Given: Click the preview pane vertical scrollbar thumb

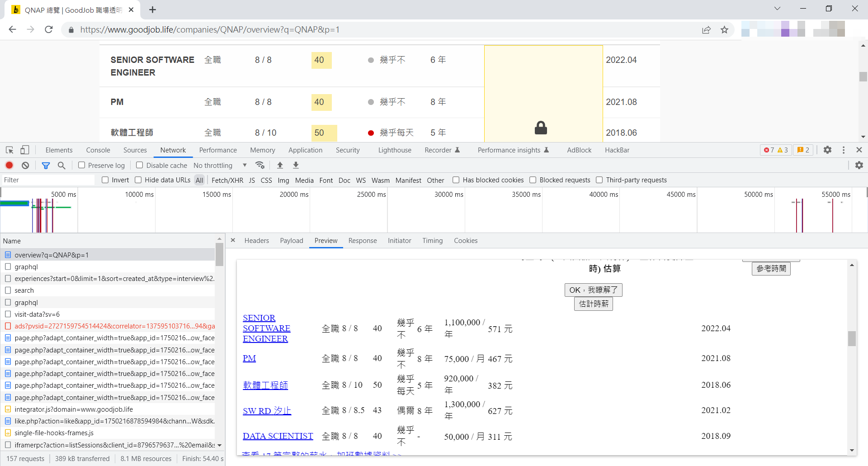Looking at the screenshot, I should click(x=852, y=338).
